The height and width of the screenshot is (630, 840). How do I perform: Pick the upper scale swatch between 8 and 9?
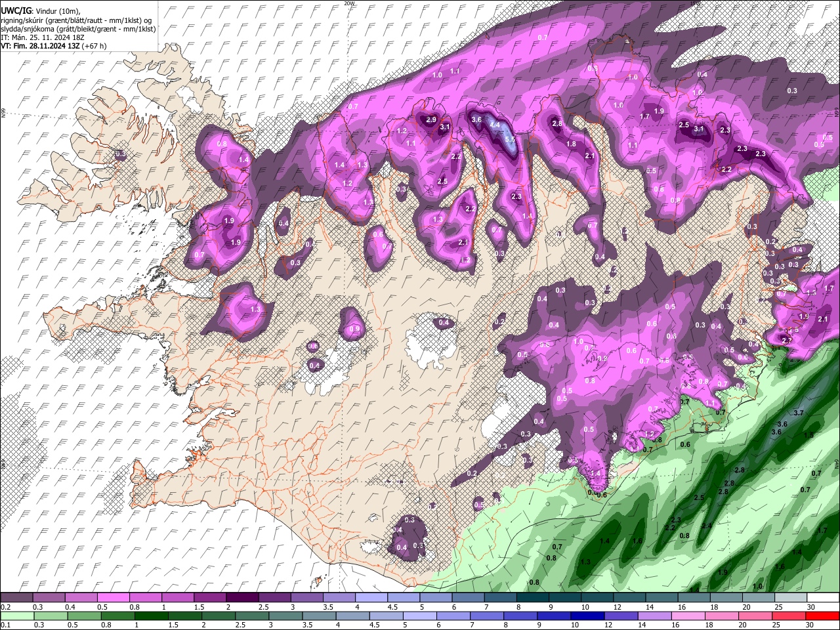click(533, 598)
